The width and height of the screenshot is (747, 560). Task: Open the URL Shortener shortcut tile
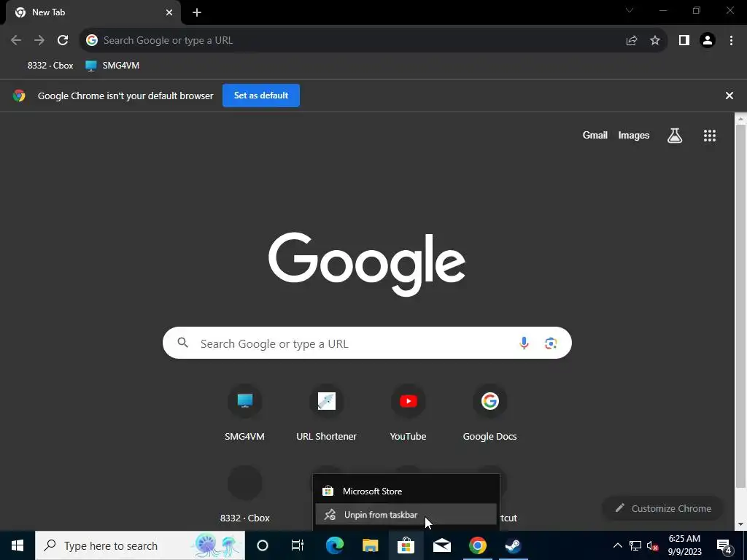coord(326,413)
